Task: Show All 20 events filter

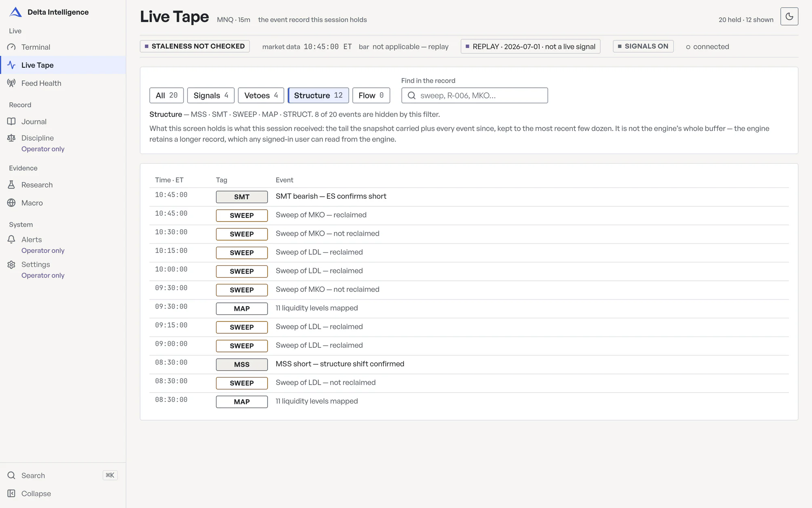Action: tap(166, 96)
